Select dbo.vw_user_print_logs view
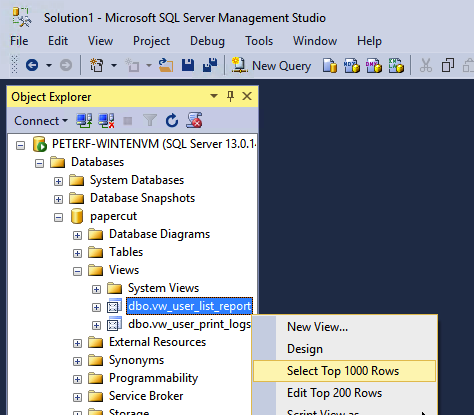Screen dimensions: 474x415 (x=189, y=324)
